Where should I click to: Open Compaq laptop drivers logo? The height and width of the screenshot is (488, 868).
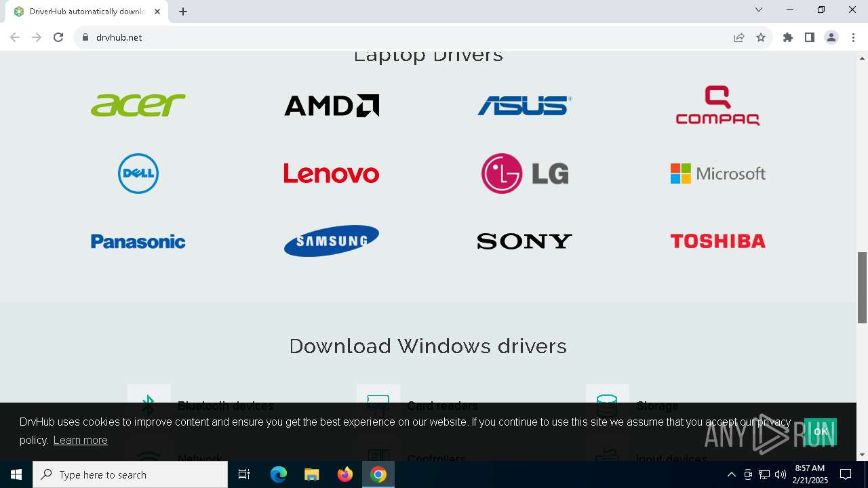click(718, 106)
